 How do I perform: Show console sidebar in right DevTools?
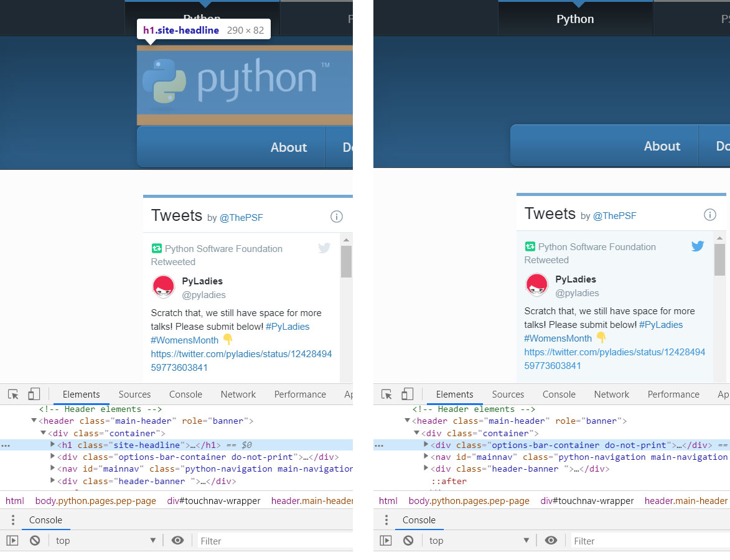click(x=385, y=541)
